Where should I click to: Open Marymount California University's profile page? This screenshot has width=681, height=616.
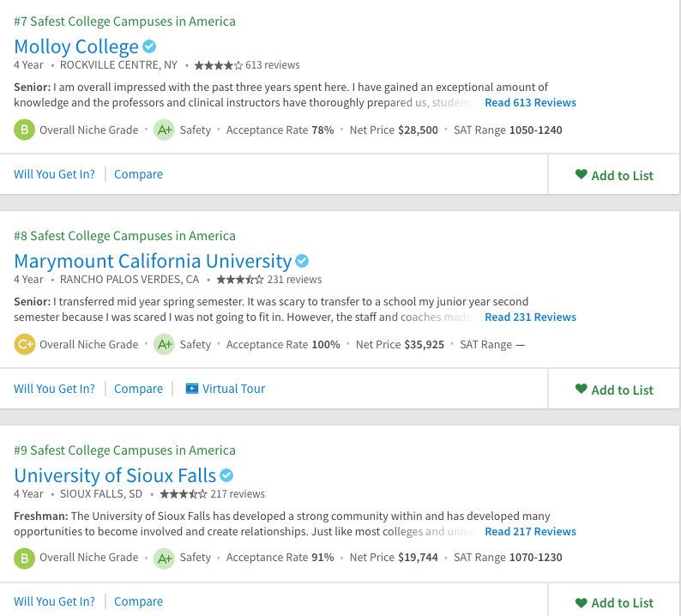(x=153, y=261)
